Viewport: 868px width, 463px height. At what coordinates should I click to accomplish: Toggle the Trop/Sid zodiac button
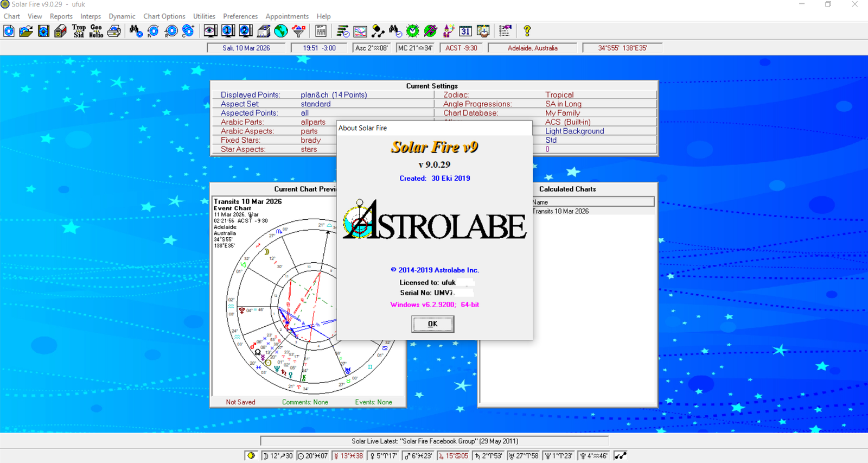point(79,31)
